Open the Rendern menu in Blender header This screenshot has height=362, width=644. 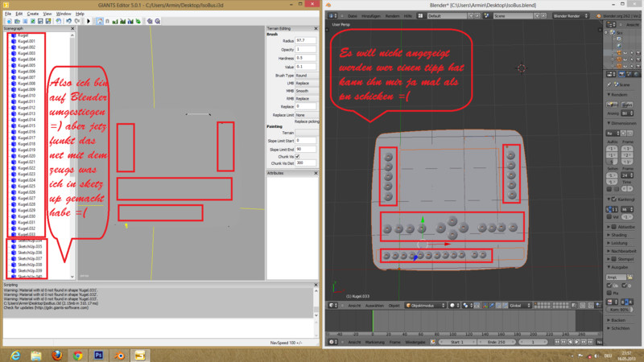pyautogui.click(x=392, y=16)
